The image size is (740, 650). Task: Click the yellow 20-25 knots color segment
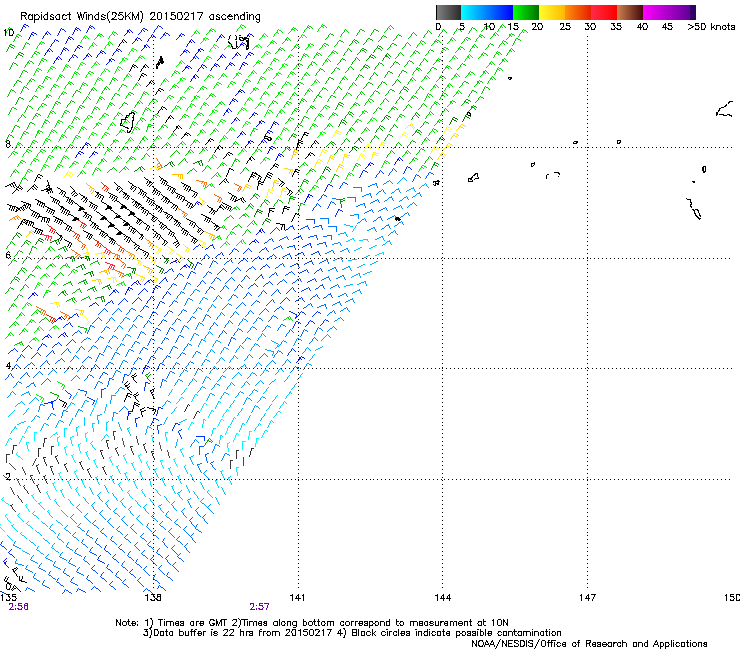tap(552, 12)
